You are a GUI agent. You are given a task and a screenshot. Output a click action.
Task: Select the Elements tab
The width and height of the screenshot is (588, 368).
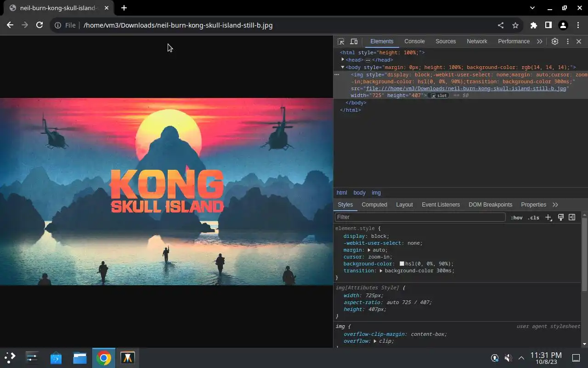coord(382,41)
